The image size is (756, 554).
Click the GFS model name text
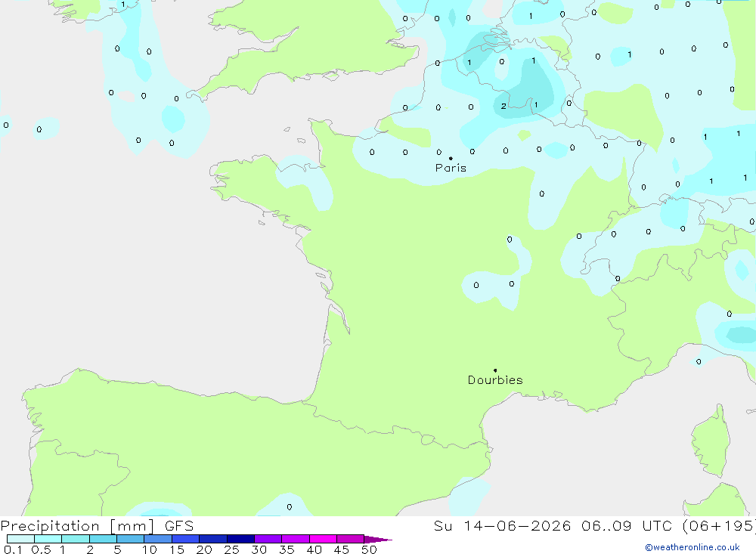[x=179, y=525]
